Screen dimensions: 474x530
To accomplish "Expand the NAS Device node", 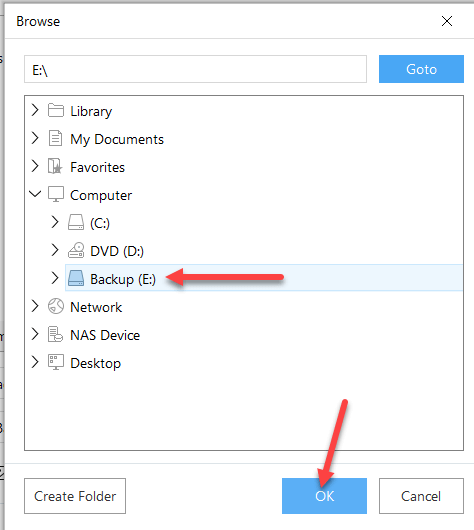I will click(x=35, y=334).
